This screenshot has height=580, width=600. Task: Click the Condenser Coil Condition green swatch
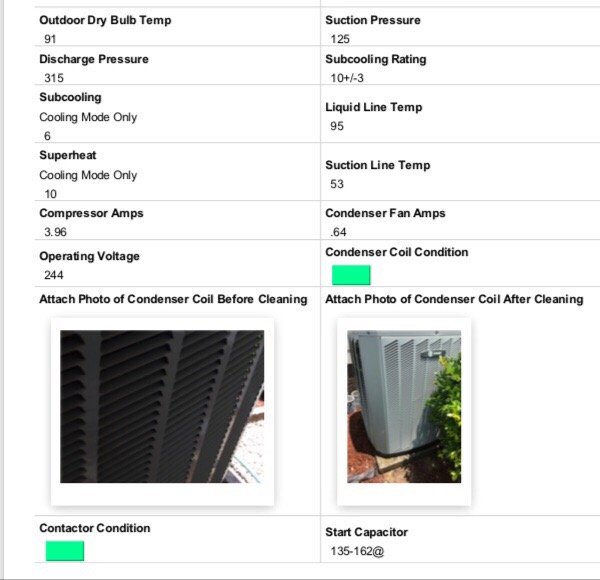(x=351, y=275)
